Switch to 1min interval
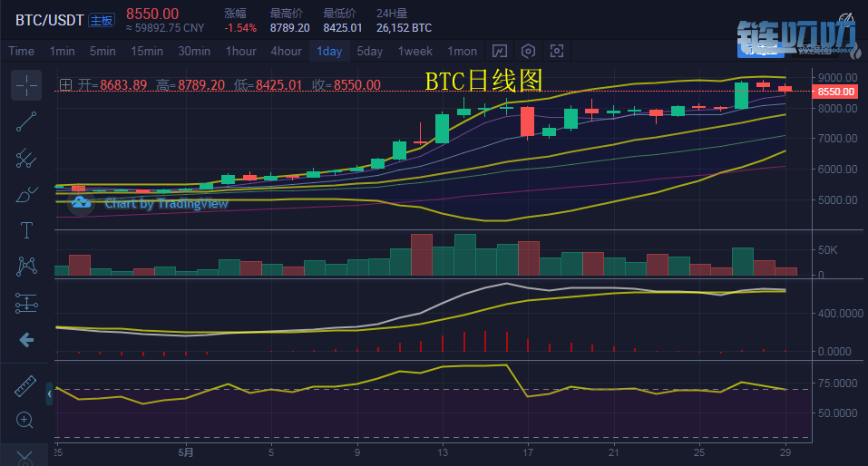 click(x=62, y=51)
